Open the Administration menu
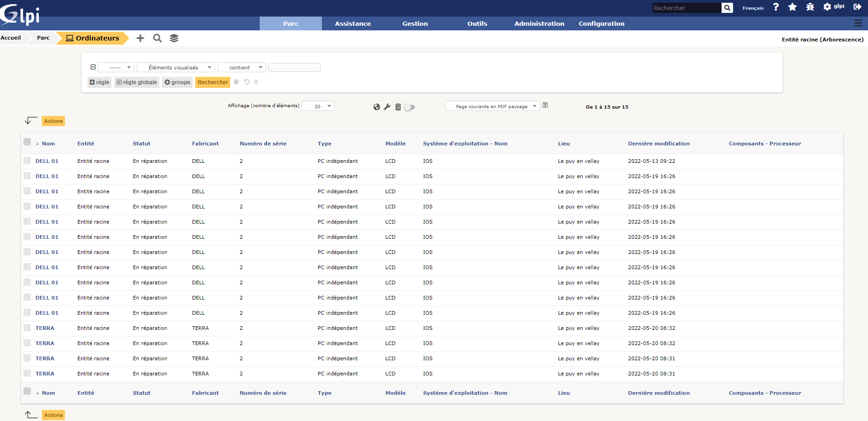The height and width of the screenshot is (421, 868). [x=539, y=23]
